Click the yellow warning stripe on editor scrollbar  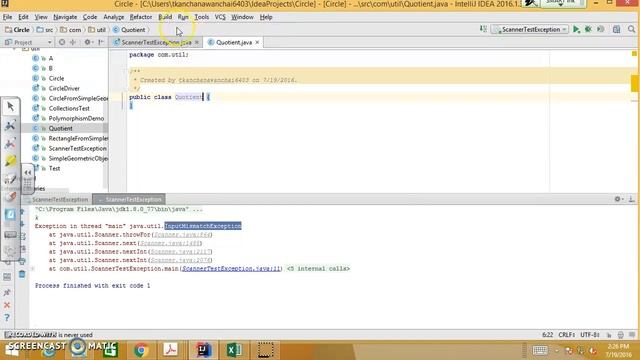coord(635,83)
